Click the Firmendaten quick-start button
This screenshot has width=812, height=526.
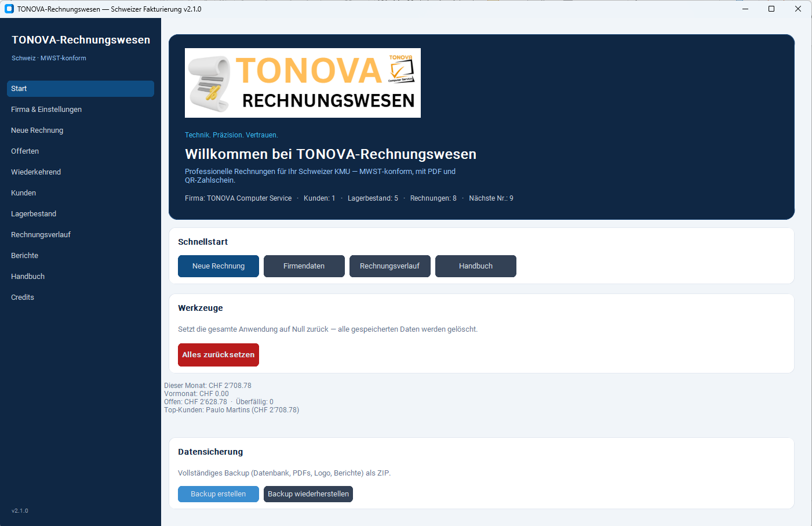[304, 266]
